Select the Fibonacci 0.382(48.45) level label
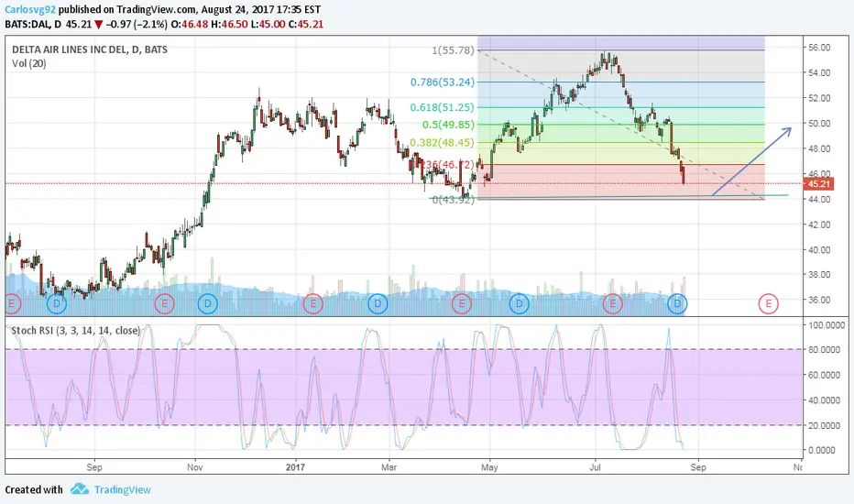 (x=443, y=143)
